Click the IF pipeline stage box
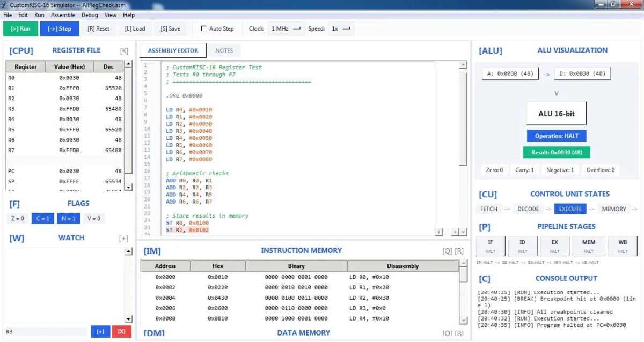Screen dimensions: 644x342 (x=491, y=246)
